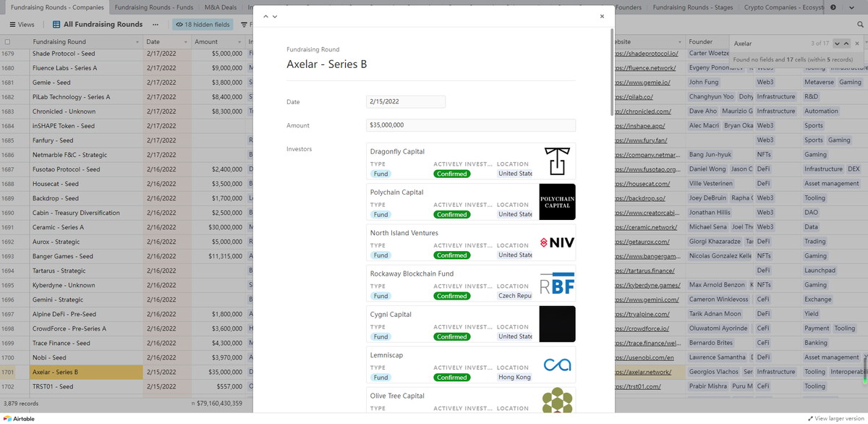This screenshot has width=868, height=424.
Task: Click the round circle icon in tab bar
Action: click(833, 7)
